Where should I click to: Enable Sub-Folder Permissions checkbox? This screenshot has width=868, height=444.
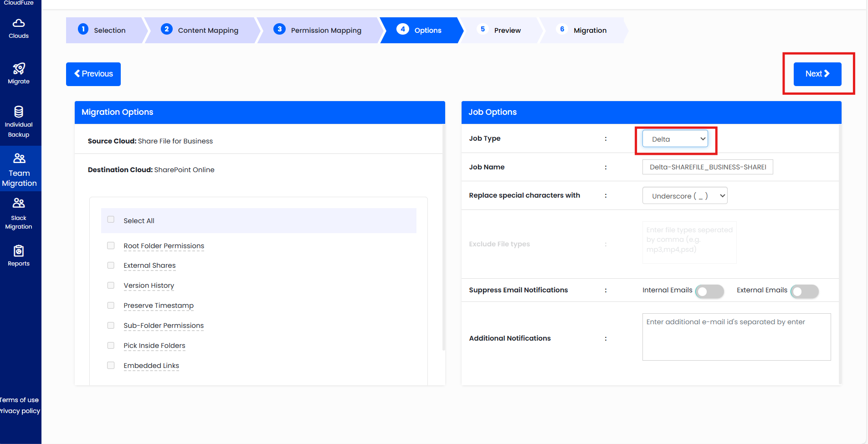pos(111,325)
